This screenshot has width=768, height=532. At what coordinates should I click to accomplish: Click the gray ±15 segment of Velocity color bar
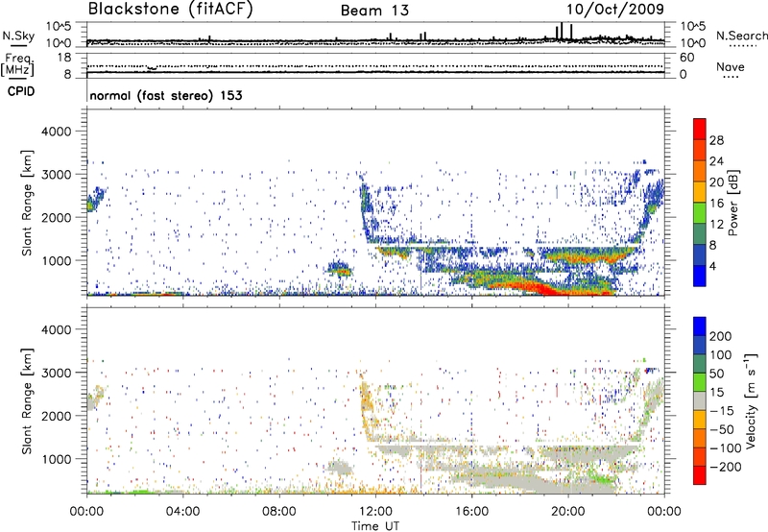pos(700,400)
